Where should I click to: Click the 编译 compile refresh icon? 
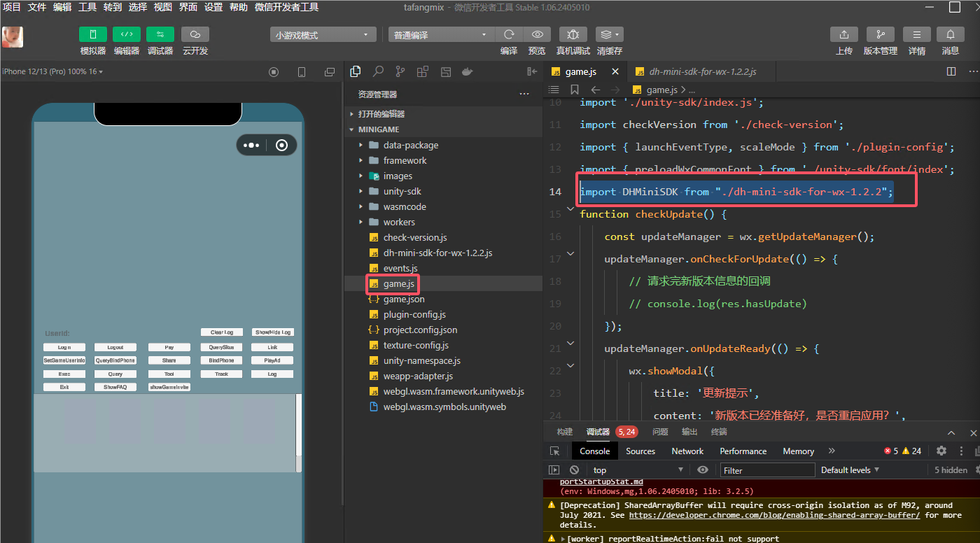coord(509,34)
